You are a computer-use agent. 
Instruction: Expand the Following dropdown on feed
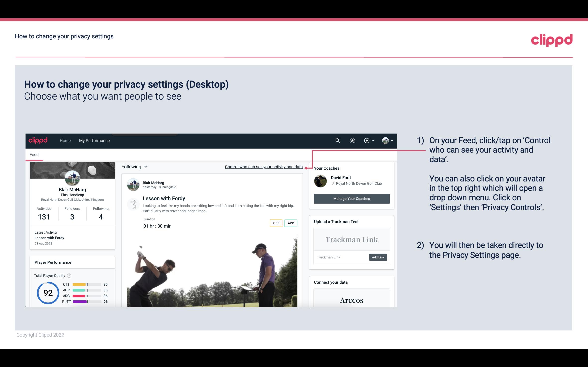point(134,167)
